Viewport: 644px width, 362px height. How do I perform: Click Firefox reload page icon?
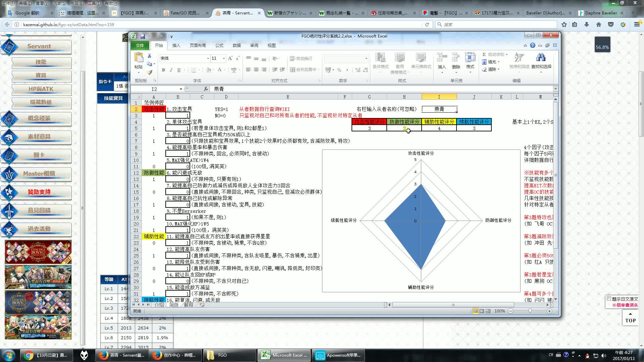pyautogui.click(x=427, y=24)
